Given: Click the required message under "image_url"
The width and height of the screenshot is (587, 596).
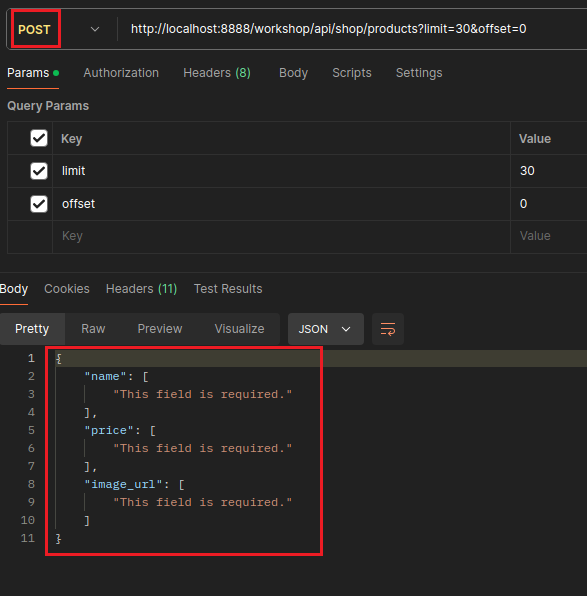Looking at the screenshot, I should point(203,502).
